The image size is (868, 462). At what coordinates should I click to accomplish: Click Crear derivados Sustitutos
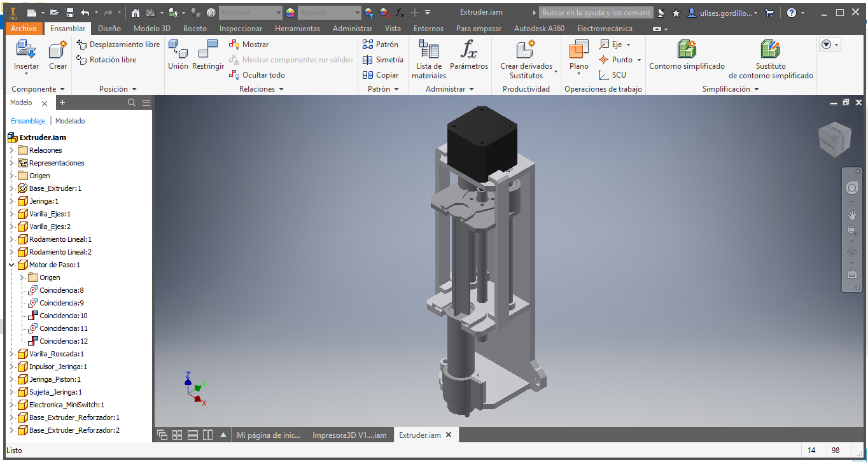coord(526,59)
